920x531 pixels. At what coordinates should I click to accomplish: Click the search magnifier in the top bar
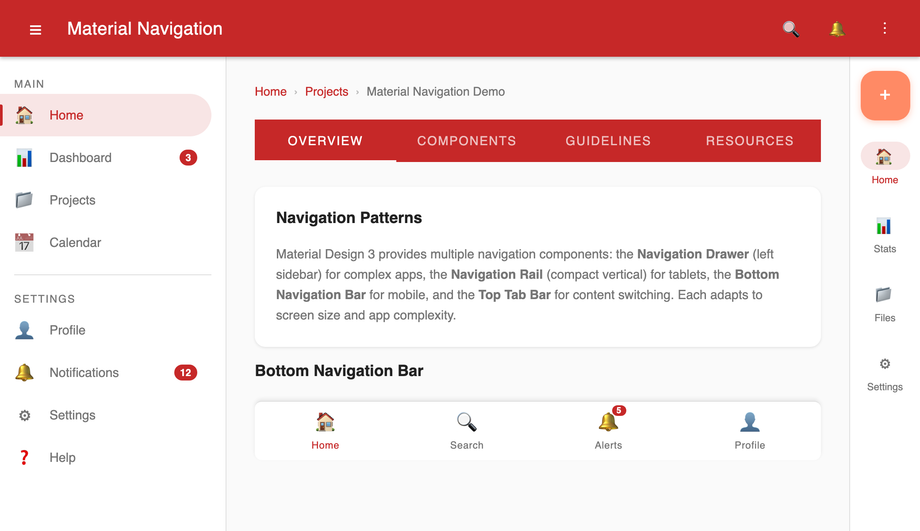790,29
